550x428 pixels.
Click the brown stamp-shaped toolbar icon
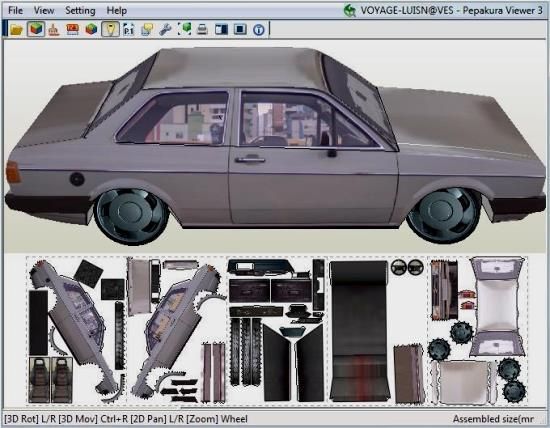point(54,29)
